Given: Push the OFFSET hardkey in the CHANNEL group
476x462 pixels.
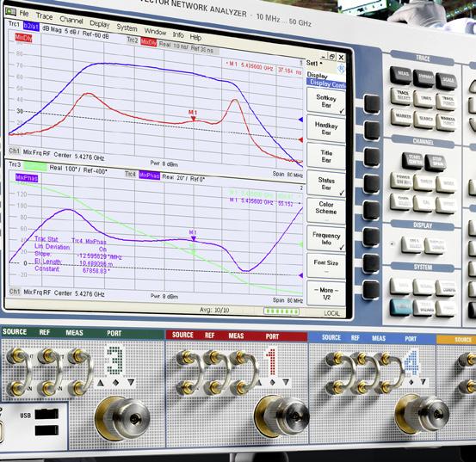Looking at the screenshot, I should tap(446, 205).
